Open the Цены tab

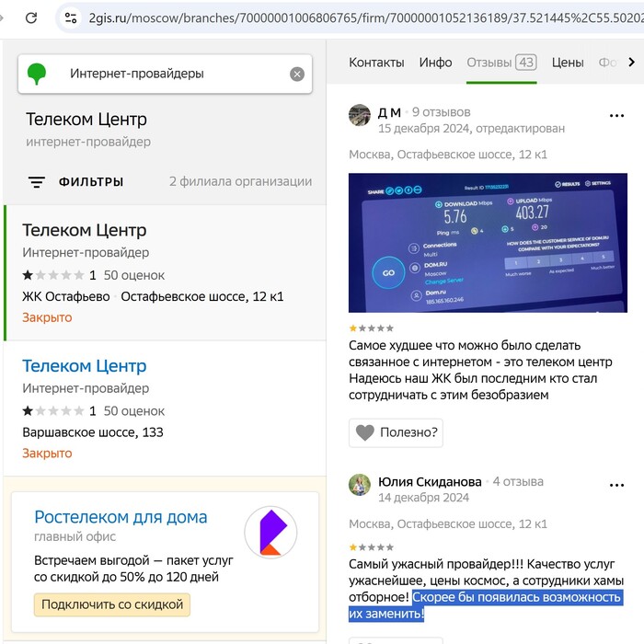[x=568, y=63]
